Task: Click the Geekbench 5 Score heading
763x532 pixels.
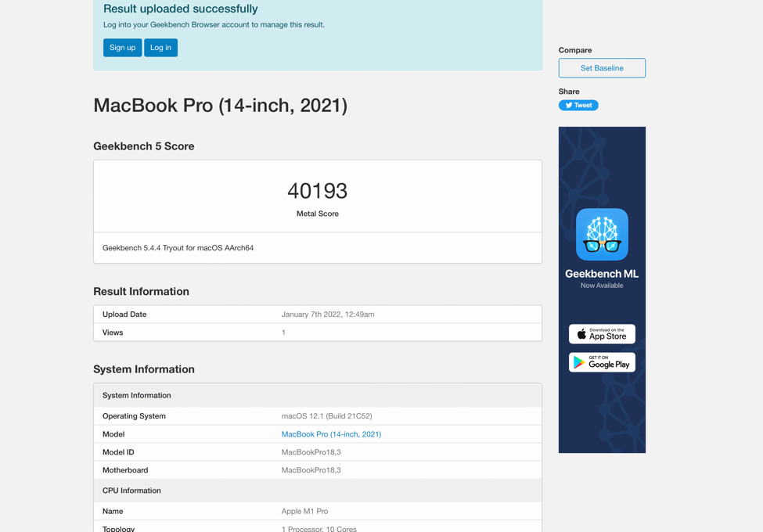Action: click(x=143, y=146)
